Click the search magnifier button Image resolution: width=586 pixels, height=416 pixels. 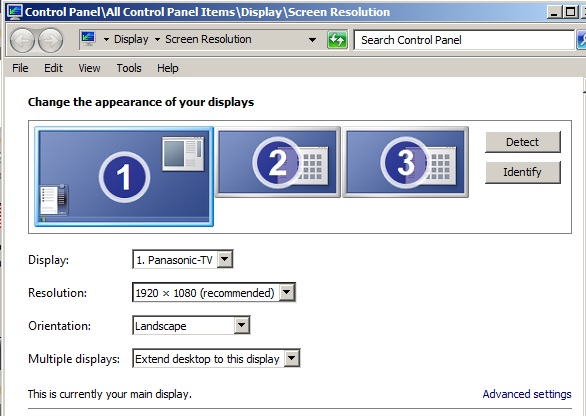point(582,40)
